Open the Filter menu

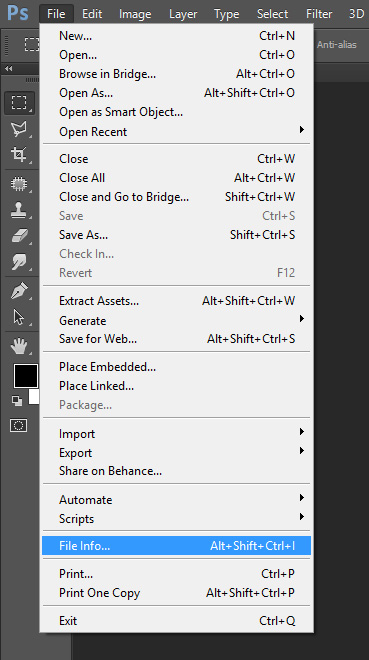tap(319, 14)
